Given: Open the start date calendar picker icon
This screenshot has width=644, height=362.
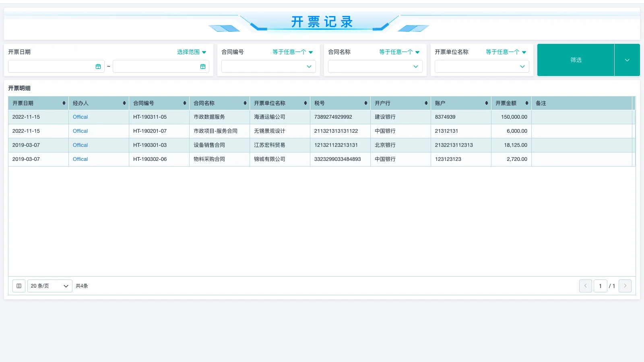Looking at the screenshot, I should [x=98, y=66].
